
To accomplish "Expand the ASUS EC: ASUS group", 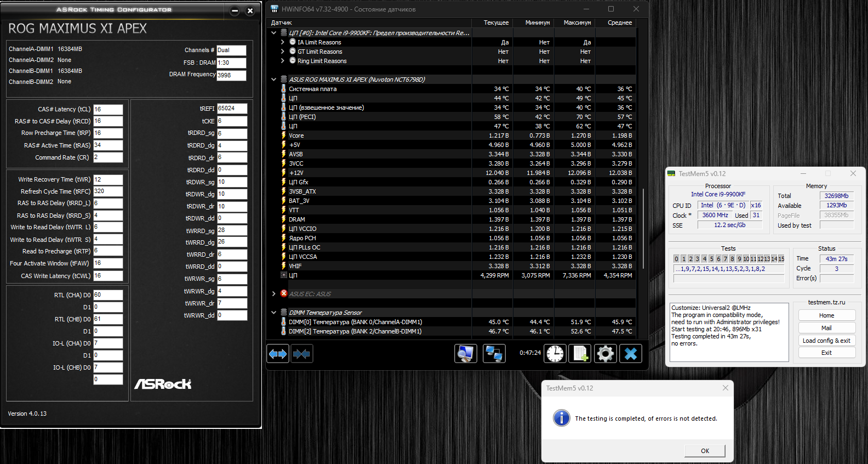I will click(274, 293).
